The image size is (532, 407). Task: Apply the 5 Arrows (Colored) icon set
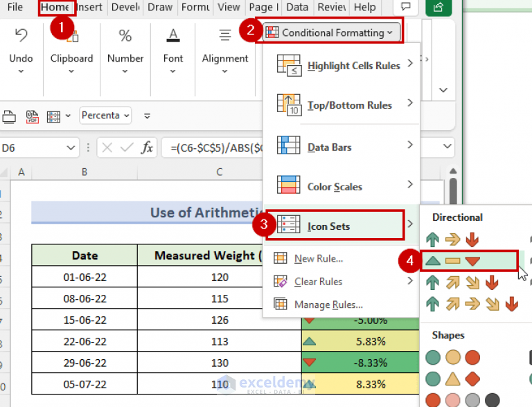(x=472, y=304)
